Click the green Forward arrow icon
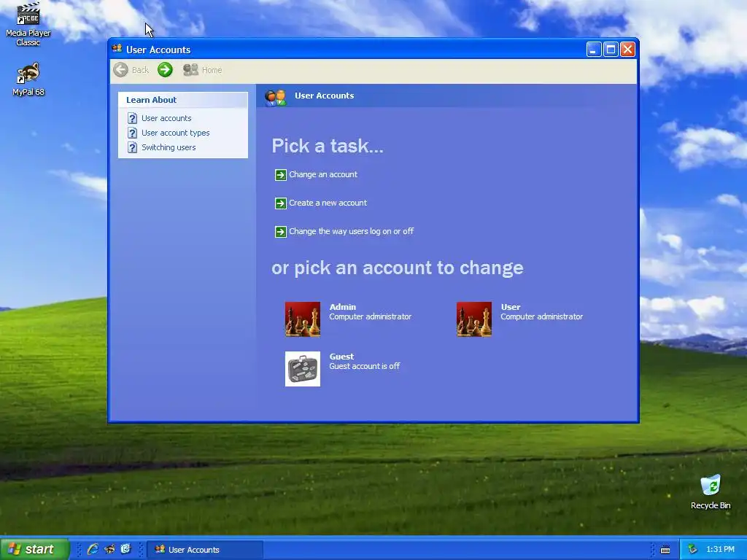The height and width of the screenshot is (560, 747). tap(165, 70)
